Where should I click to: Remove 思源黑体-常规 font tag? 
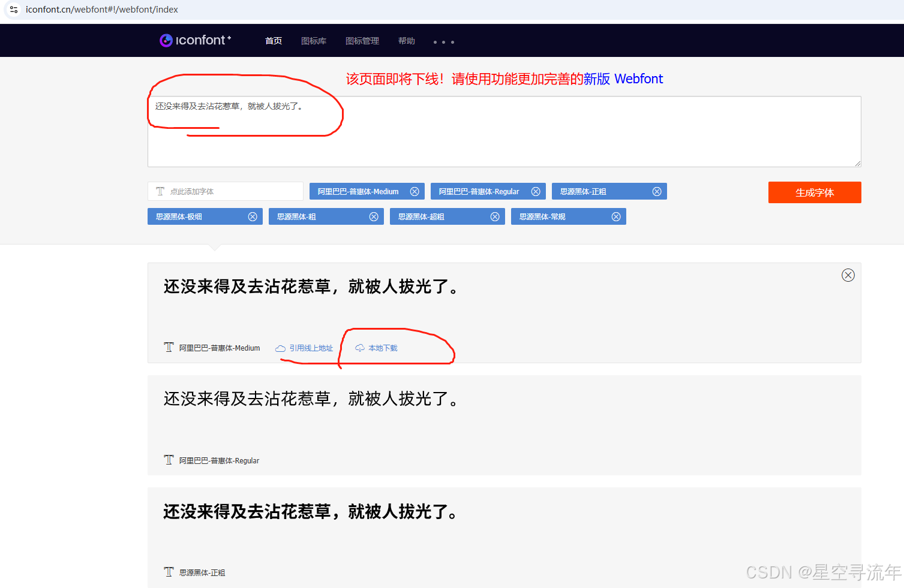tap(616, 216)
